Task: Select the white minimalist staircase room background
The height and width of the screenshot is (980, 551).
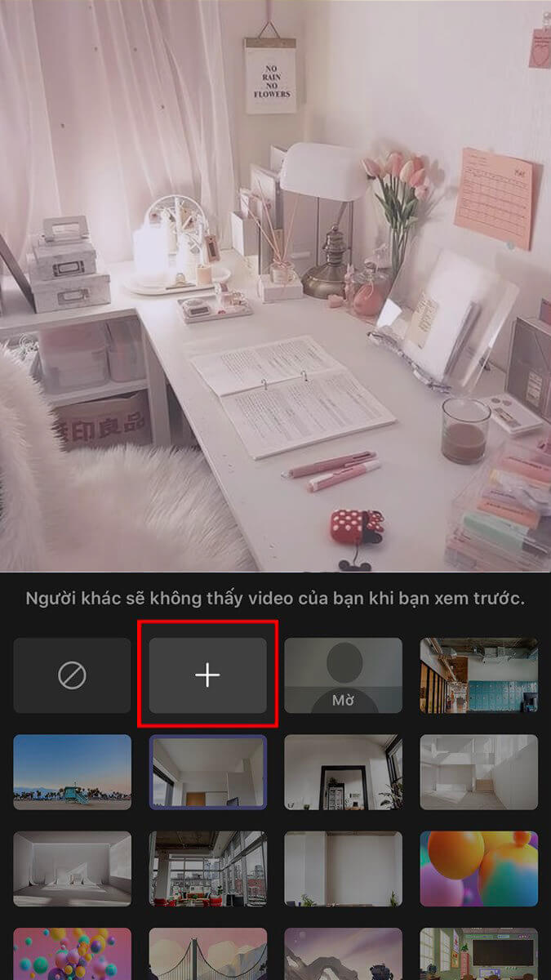Action: pyautogui.click(x=478, y=772)
